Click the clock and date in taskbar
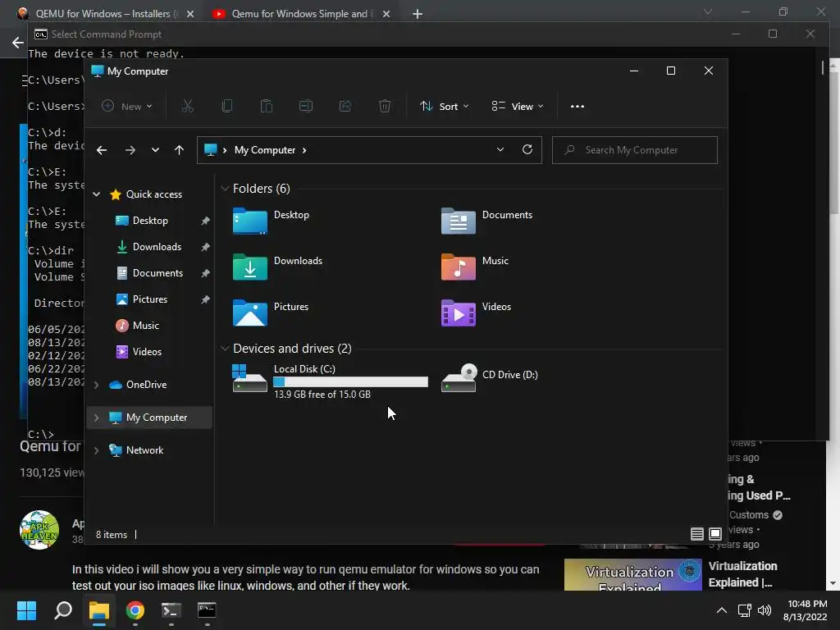The image size is (840, 630). 806,610
